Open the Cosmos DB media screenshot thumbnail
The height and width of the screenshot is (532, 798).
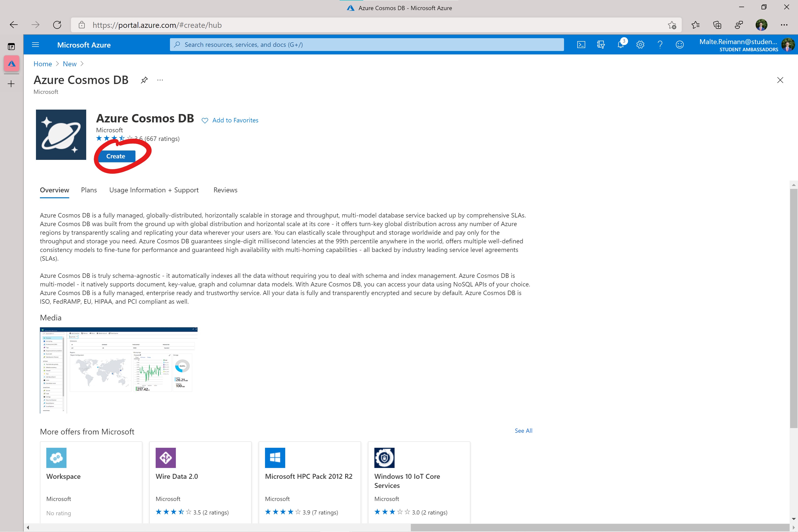(118, 370)
